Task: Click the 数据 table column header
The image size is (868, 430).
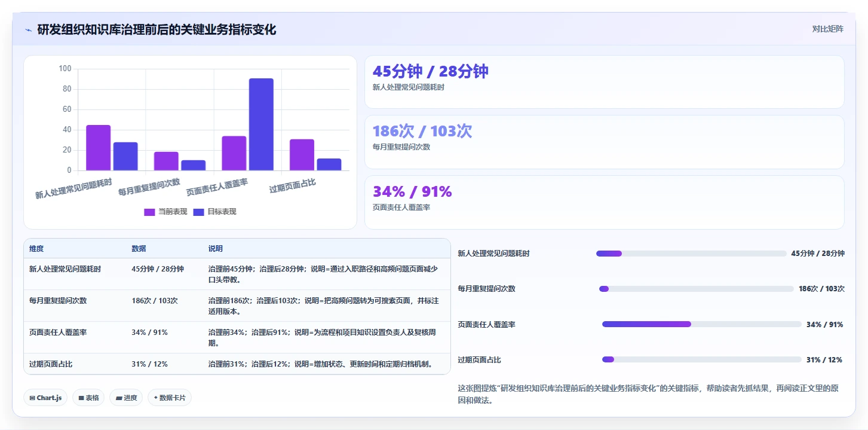Action: click(139, 249)
